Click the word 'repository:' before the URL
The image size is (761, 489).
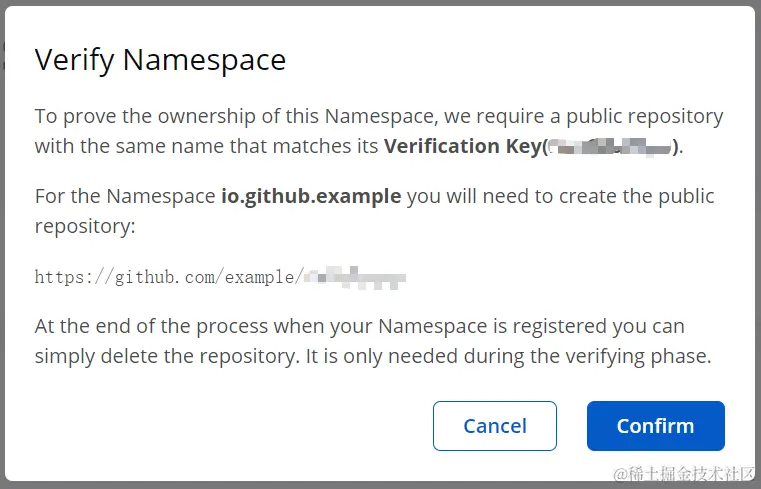85,226
